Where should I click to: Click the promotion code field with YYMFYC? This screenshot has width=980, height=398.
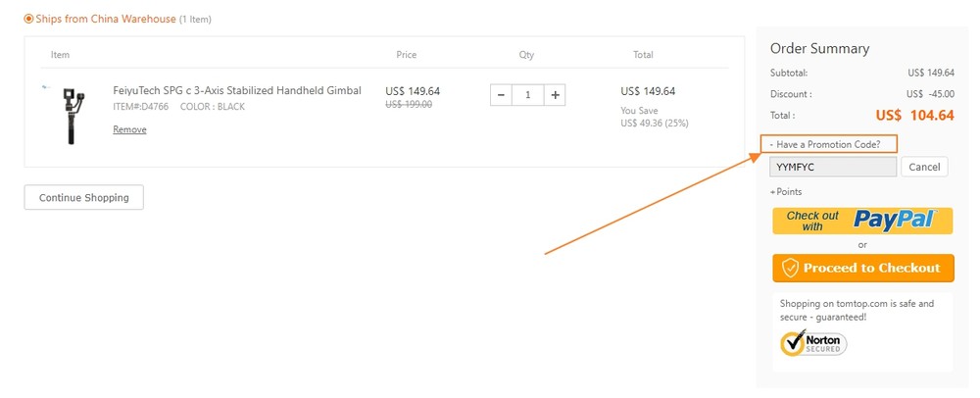(833, 167)
